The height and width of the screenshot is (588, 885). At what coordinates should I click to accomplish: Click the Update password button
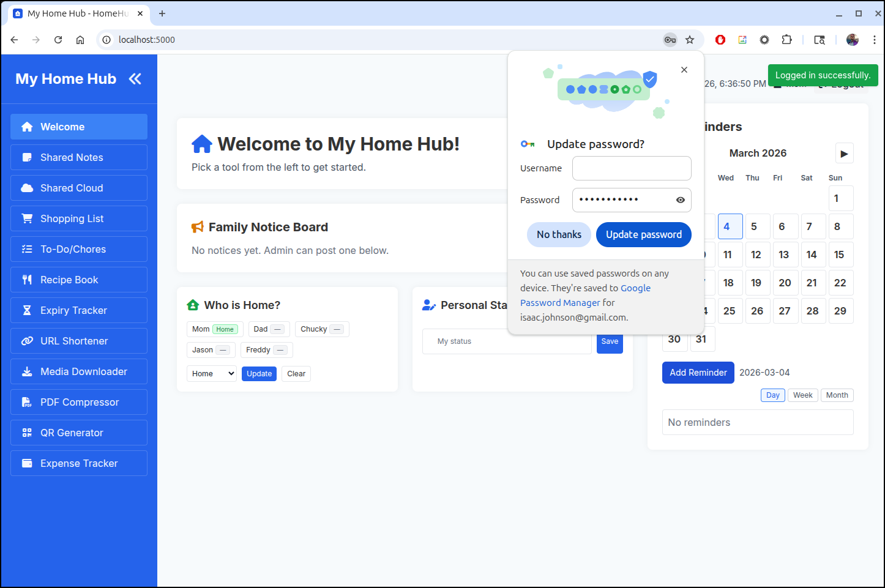[x=643, y=235]
